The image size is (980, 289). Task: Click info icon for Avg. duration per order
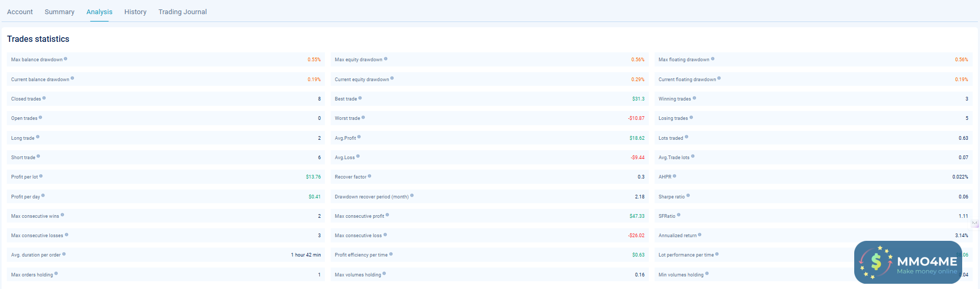pos(64,254)
